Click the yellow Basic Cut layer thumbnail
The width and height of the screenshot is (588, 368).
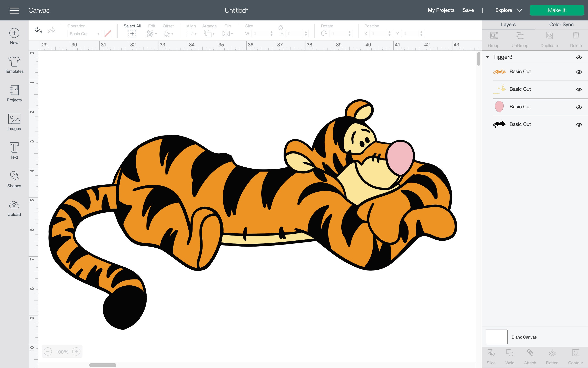[499, 89]
